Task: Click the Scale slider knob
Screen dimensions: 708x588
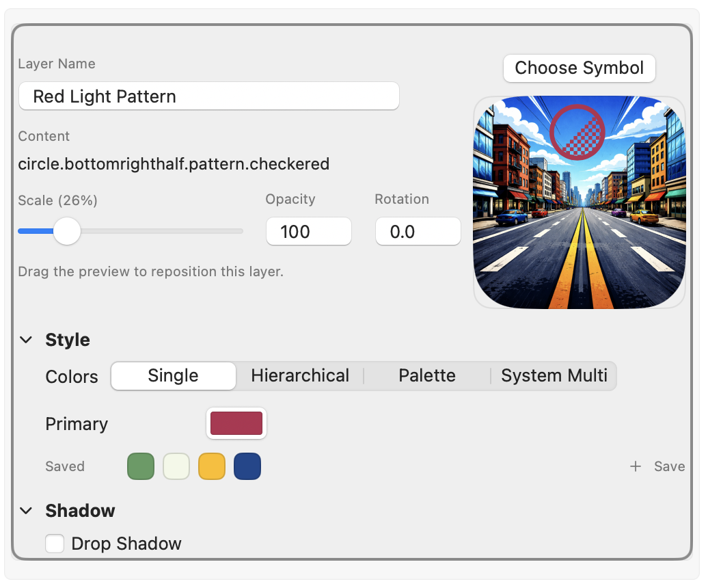Action: (67, 231)
